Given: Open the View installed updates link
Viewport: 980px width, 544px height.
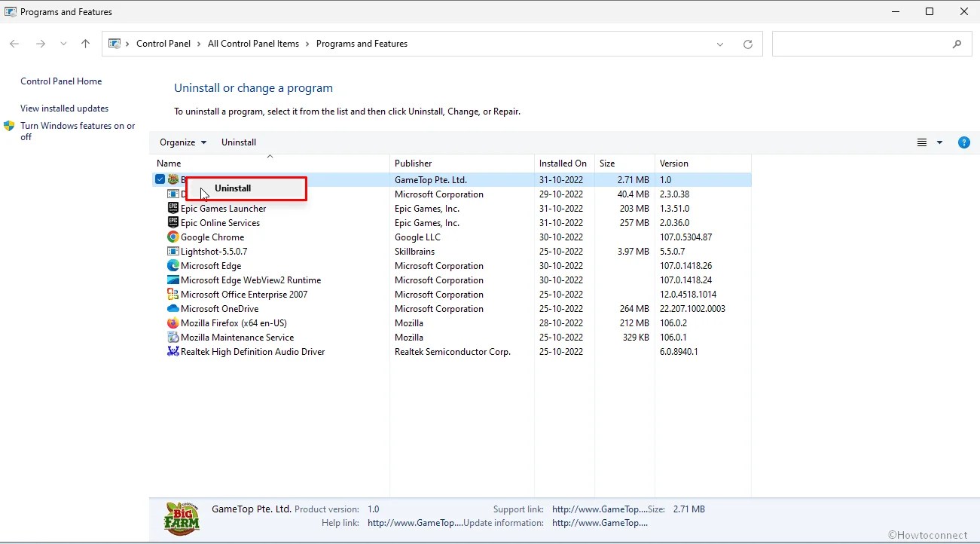Looking at the screenshot, I should point(63,108).
